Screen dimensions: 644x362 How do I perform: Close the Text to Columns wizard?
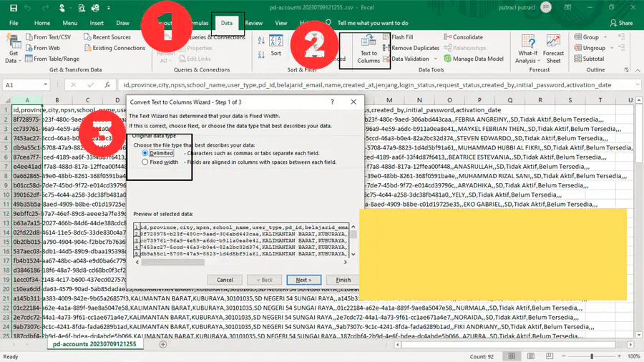[353, 102]
